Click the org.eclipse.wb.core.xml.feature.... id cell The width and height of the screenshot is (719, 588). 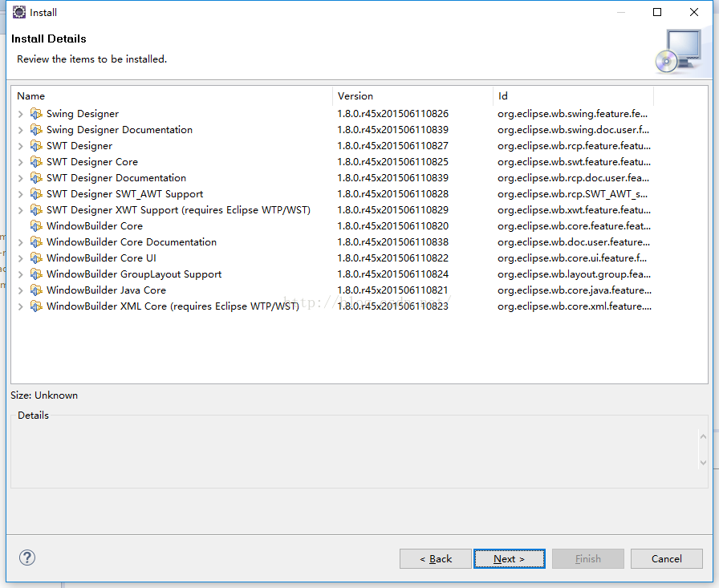(x=574, y=306)
